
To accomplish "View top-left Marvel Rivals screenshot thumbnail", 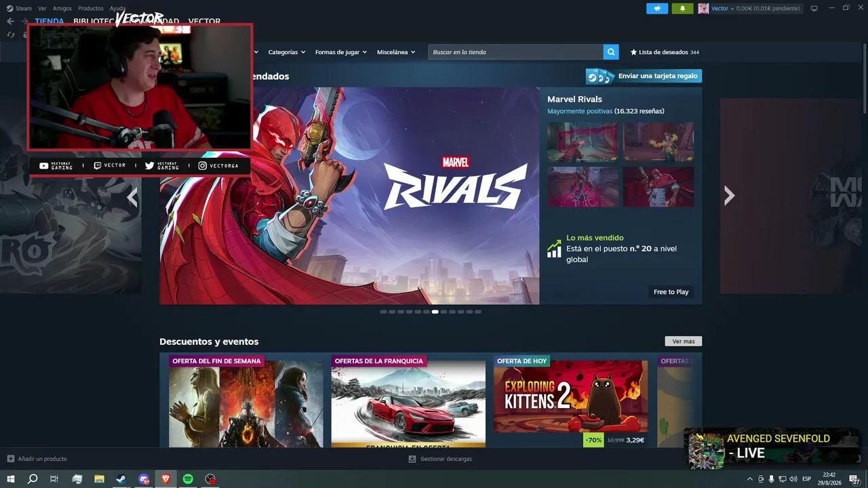I will click(583, 142).
